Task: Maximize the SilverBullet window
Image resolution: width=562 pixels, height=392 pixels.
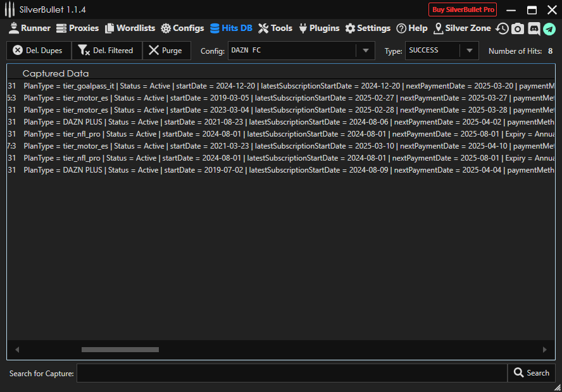Action: 532,9
